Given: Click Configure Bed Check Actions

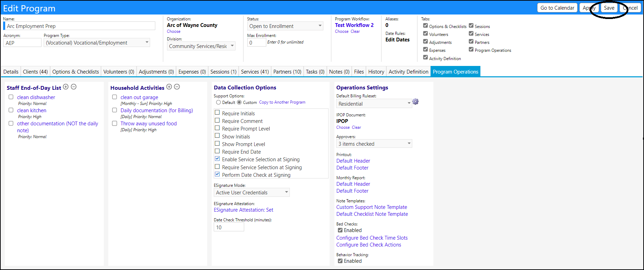Looking at the screenshot, I should pos(369,245).
